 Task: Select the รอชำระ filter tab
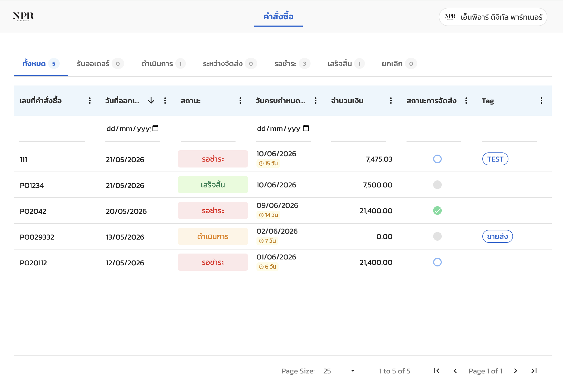(292, 64)
